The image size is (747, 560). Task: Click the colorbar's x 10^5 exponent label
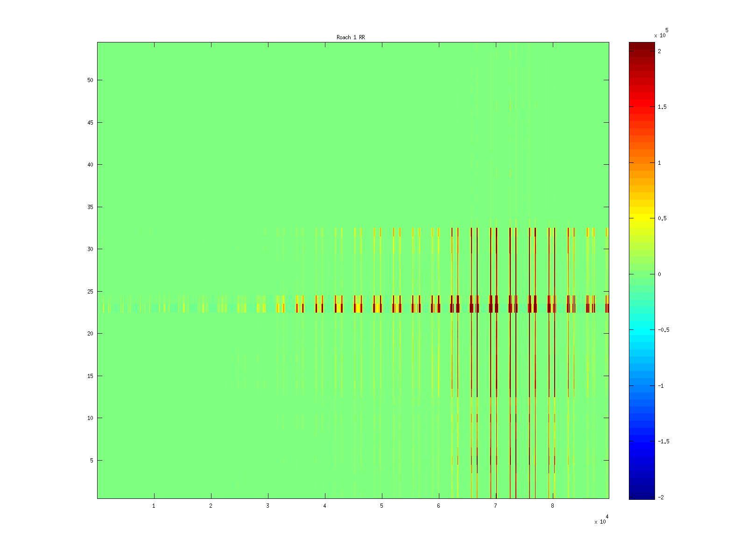click(660, 35)
